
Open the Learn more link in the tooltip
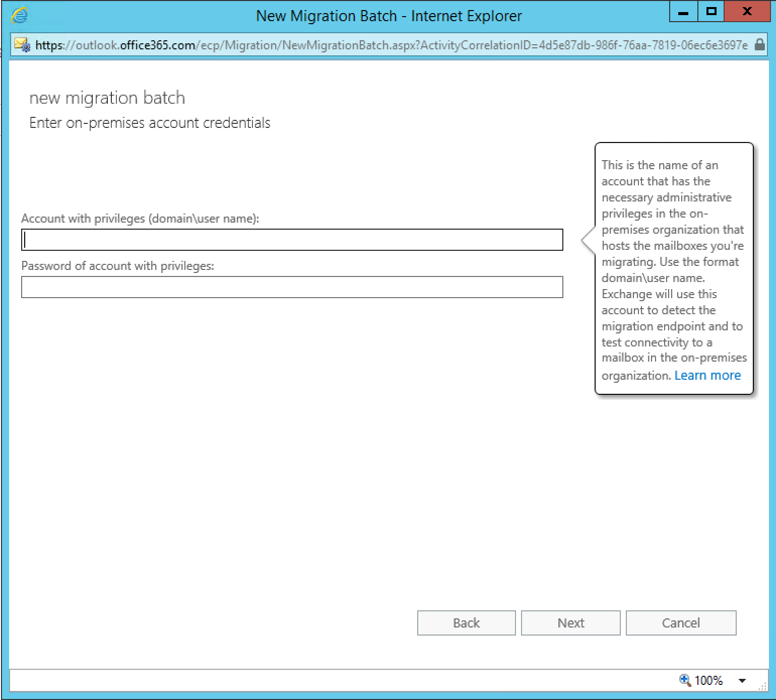tap(707, 375)
